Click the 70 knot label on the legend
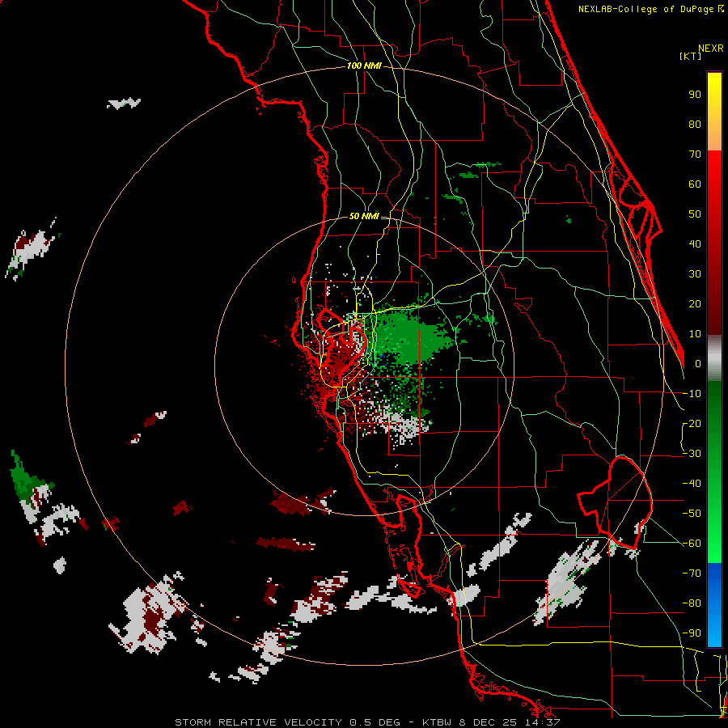The width and height of the screenshot is (728, 728). 695,154
